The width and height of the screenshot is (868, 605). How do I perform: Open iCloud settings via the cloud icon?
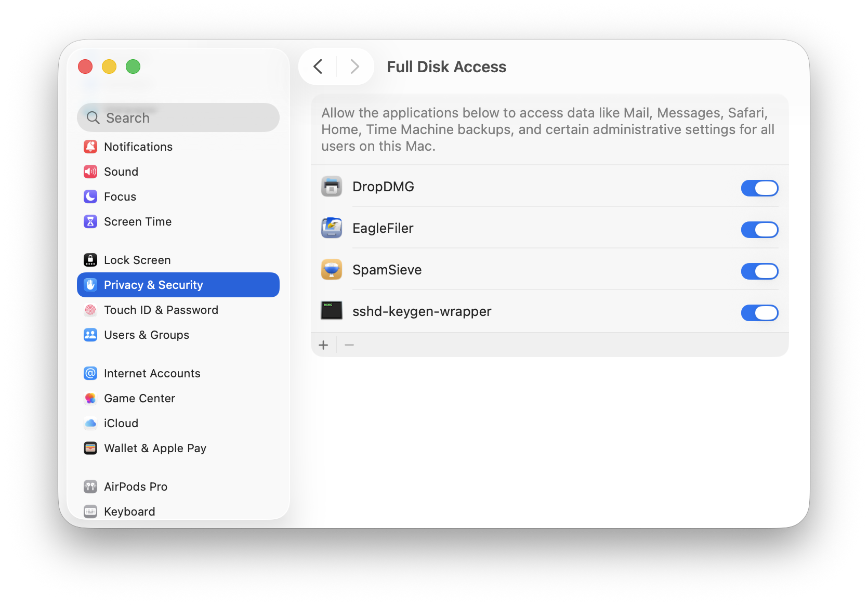coord(90,423)
